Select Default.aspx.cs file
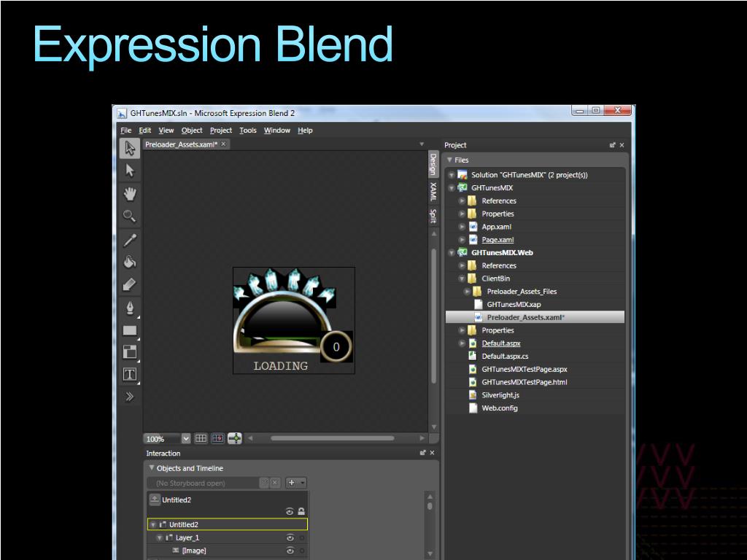 coord(505,356)
